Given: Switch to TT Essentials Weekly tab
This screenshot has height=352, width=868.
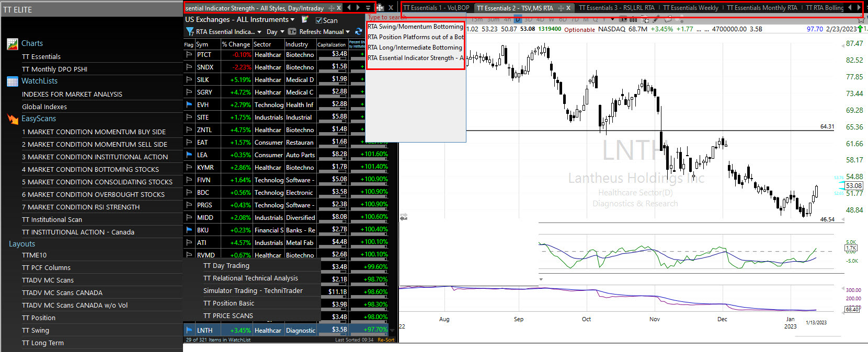Looking at the screenshot, I should point(690,8).
